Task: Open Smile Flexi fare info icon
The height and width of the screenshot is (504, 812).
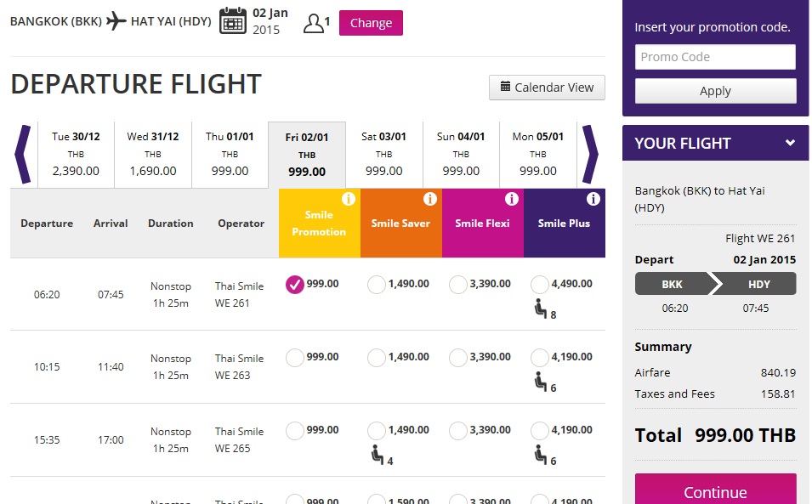Action: (511, 200)
